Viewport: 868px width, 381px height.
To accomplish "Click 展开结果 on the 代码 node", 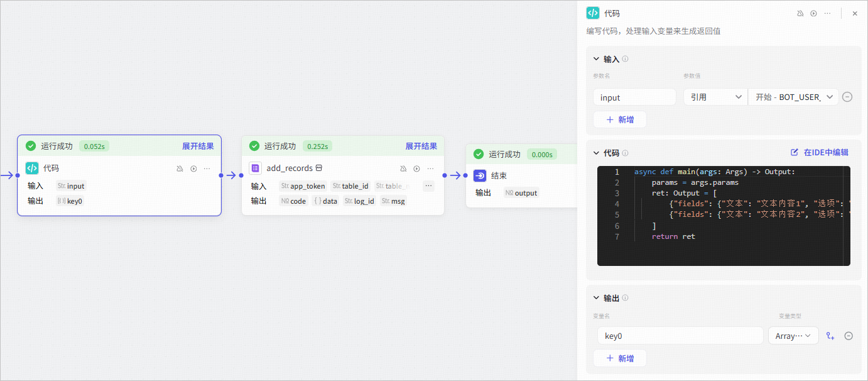I will [x=198, y=146].
